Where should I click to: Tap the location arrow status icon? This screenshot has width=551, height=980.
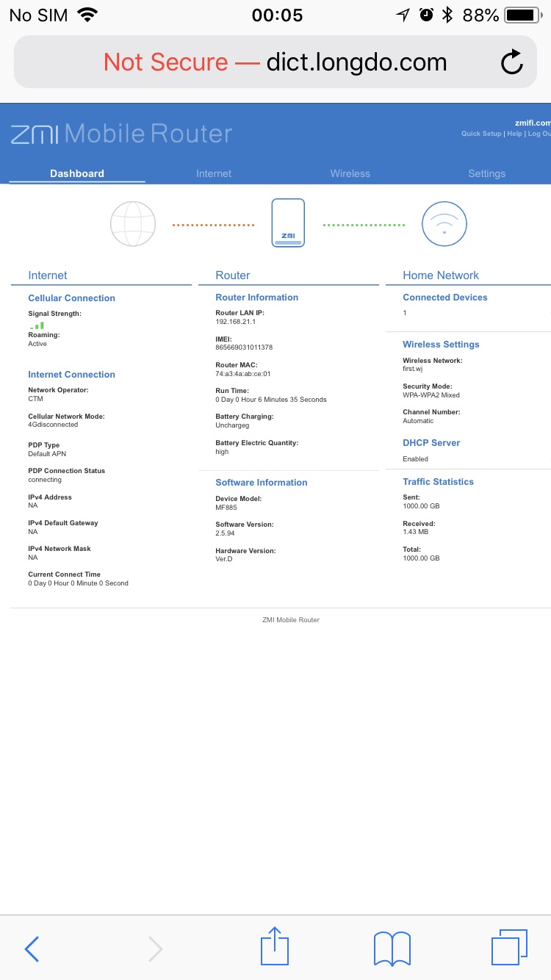point(403,15)
